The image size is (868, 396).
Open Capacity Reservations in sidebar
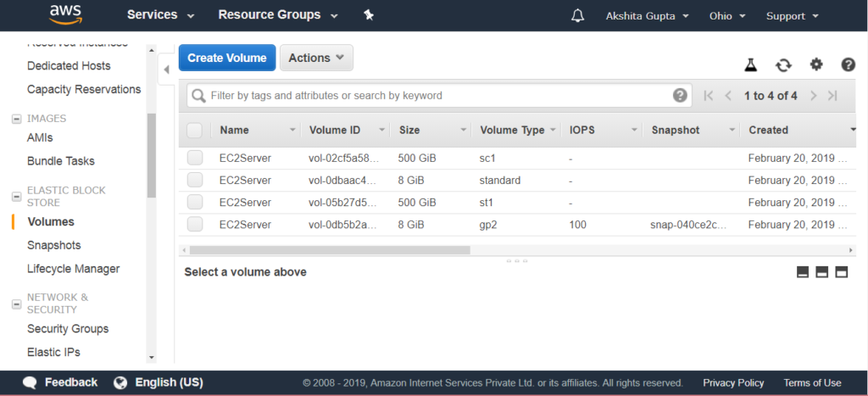tap(84, 89)
